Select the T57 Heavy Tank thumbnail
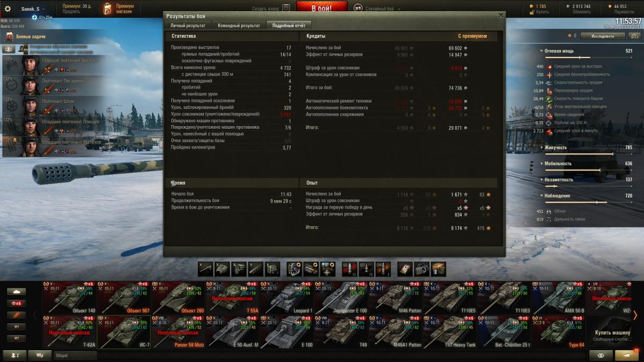Image resolution: width=644 pixels, height=362 pixels. [x=450, y=332]
